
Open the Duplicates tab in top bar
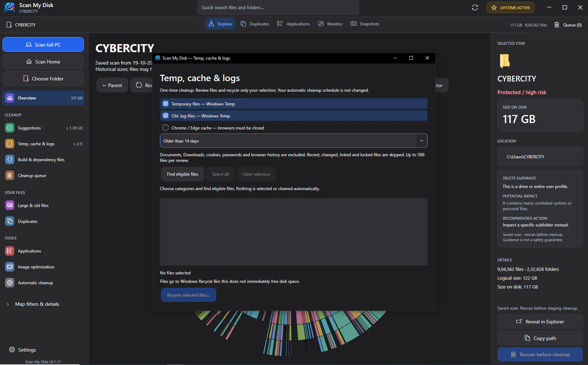pos(255,24)
